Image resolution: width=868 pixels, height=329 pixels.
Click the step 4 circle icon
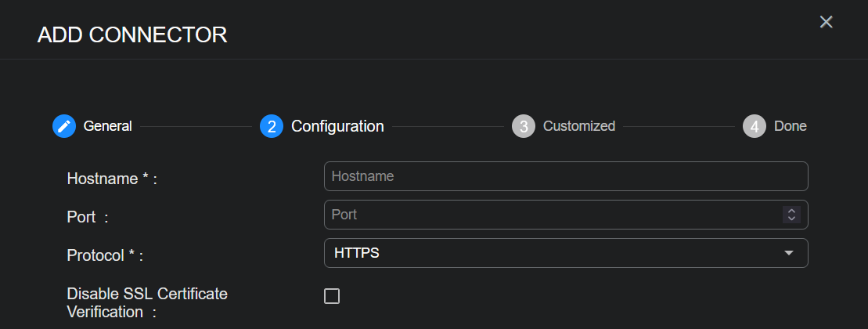tap(755, 126)
